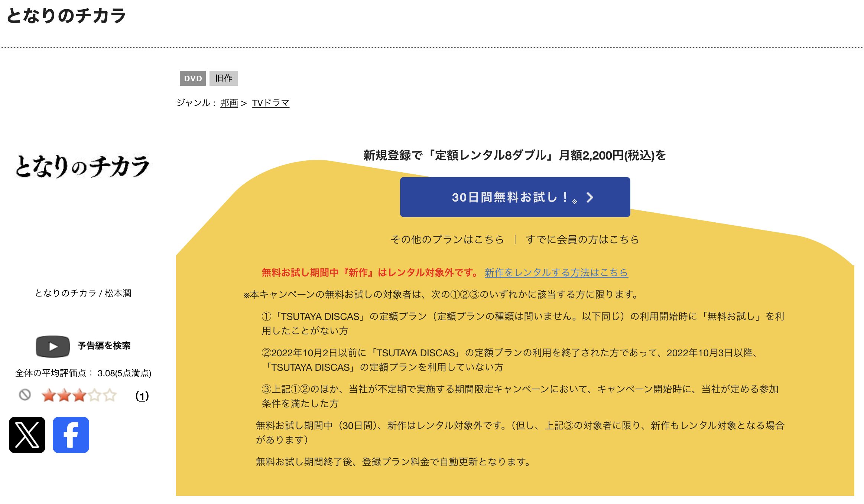Click the となりのチカラ cover thumbnail

[82, 166]
